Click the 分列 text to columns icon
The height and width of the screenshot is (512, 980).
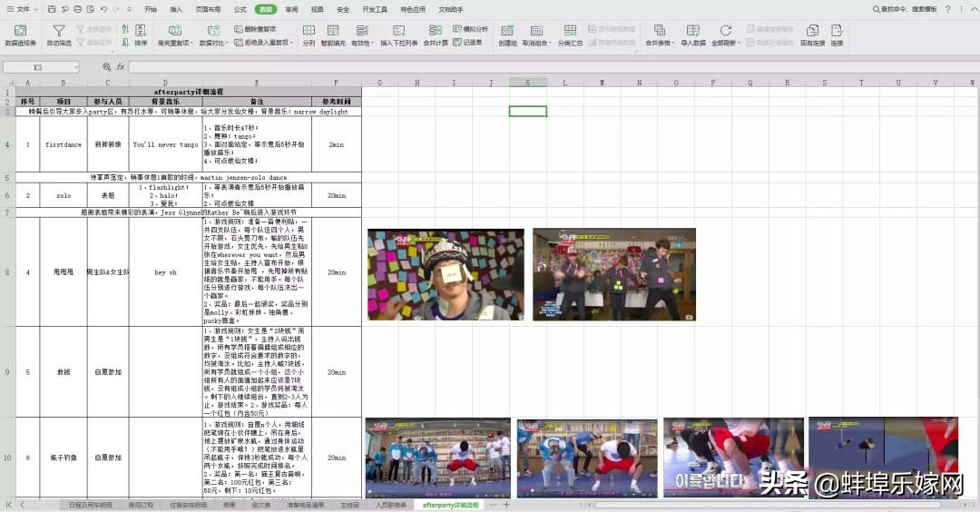[309, 35]
